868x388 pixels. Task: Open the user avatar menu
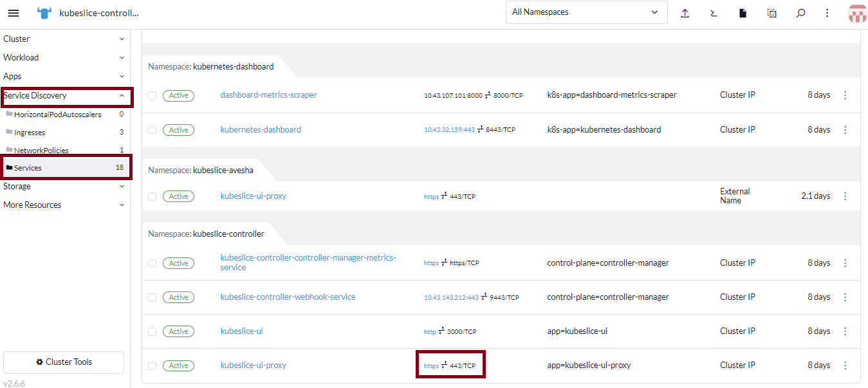(857, 13)
